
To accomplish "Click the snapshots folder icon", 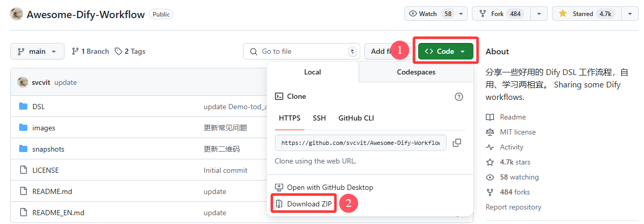I will pos(23,149).
